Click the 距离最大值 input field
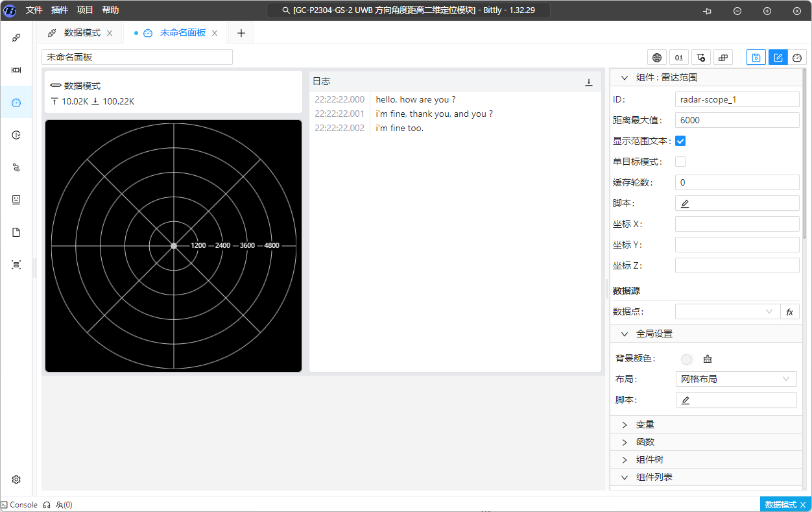 point(737,120)
